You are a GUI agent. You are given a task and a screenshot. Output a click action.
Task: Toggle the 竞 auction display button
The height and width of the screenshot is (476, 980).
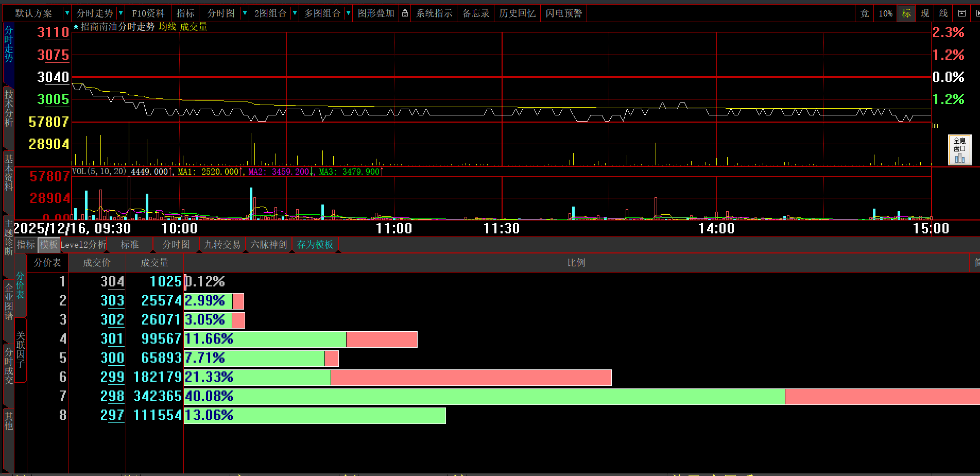click(865, 13)
